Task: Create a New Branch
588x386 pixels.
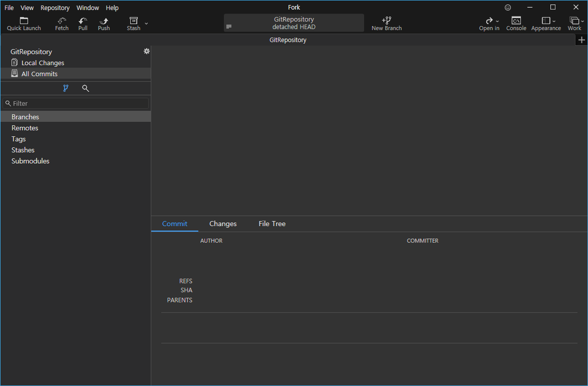Action: click(387, 24)
